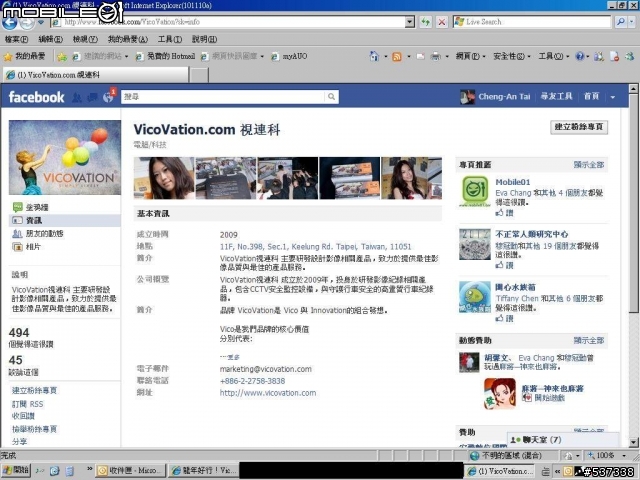Click the 開心水族箱 page icon
The width and height of the screenshot is (640, 480).
475,297
